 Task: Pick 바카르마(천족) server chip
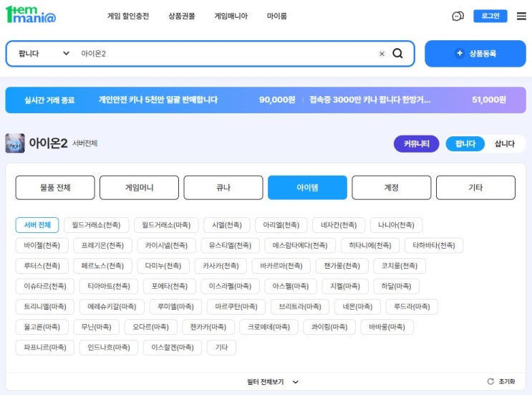coord(281,265)
